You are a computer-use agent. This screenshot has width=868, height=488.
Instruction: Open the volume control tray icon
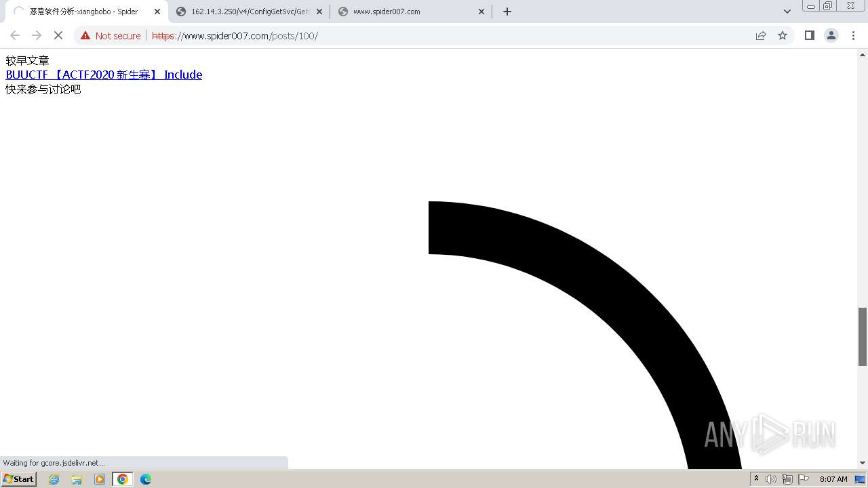click(771, 479)
